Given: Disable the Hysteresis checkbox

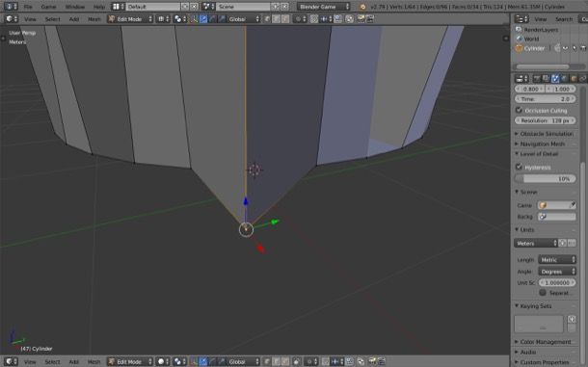Looking at the screenshot, I should pos(519,167).
